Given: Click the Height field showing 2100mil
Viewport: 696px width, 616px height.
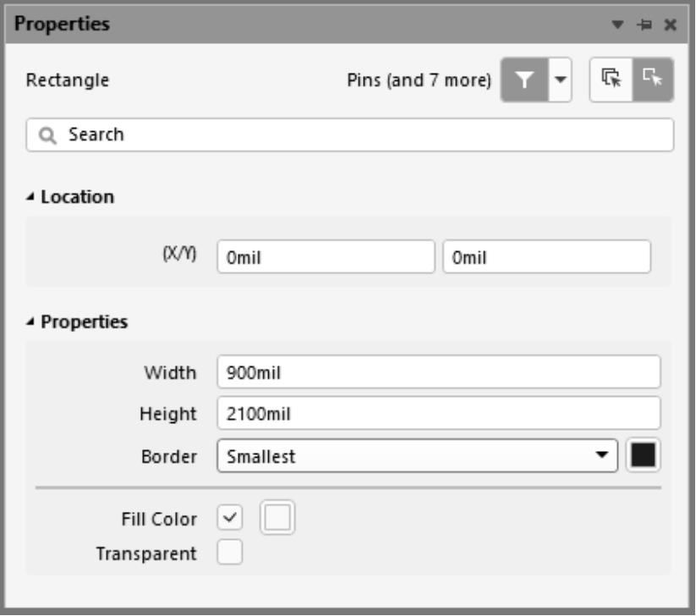Looking at the screenshot, I should (x=438, y=414).
